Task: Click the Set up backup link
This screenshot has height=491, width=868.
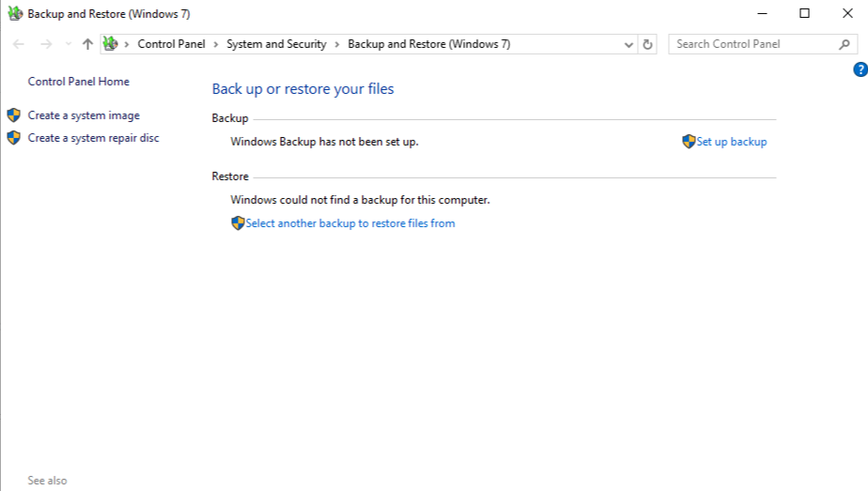Action: tap(731, 142)
